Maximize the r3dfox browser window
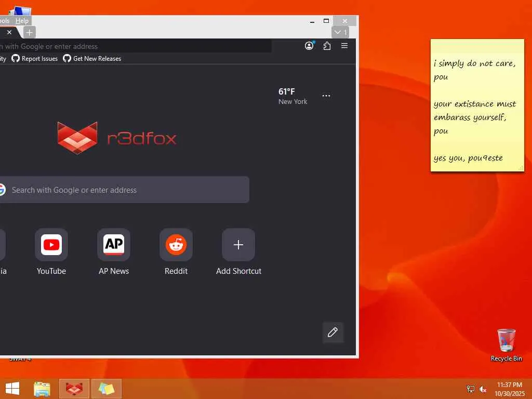532x399 pixels. click(326, 21)
